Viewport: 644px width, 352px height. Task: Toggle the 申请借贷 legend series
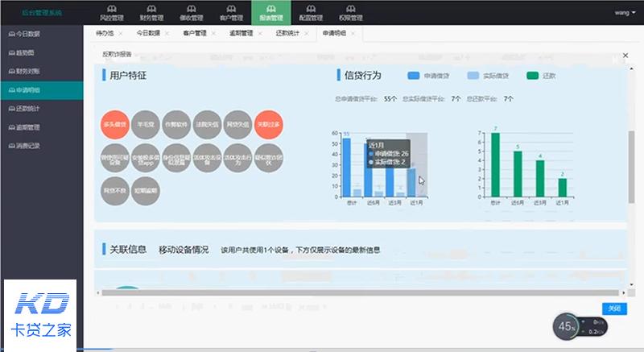click(x=428, y=76)
